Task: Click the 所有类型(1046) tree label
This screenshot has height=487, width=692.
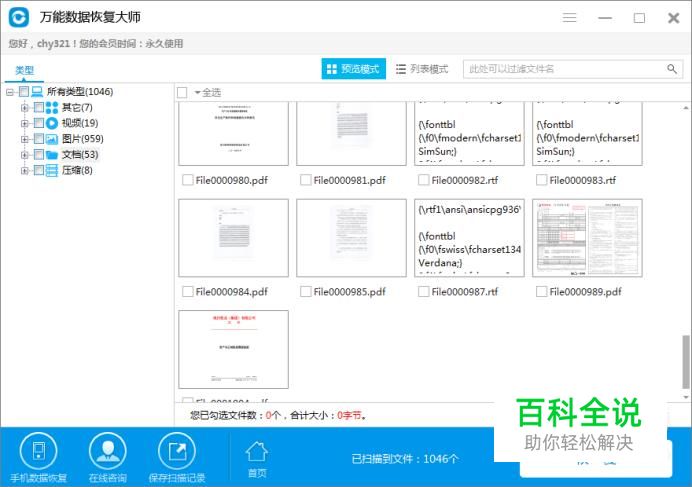Action: tap(80, 92)
